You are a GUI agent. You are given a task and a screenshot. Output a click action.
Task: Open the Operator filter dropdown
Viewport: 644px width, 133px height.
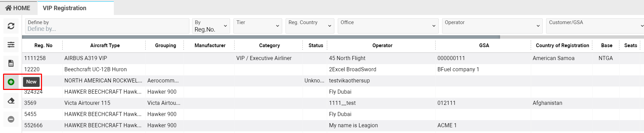click(x=492, y=26)
